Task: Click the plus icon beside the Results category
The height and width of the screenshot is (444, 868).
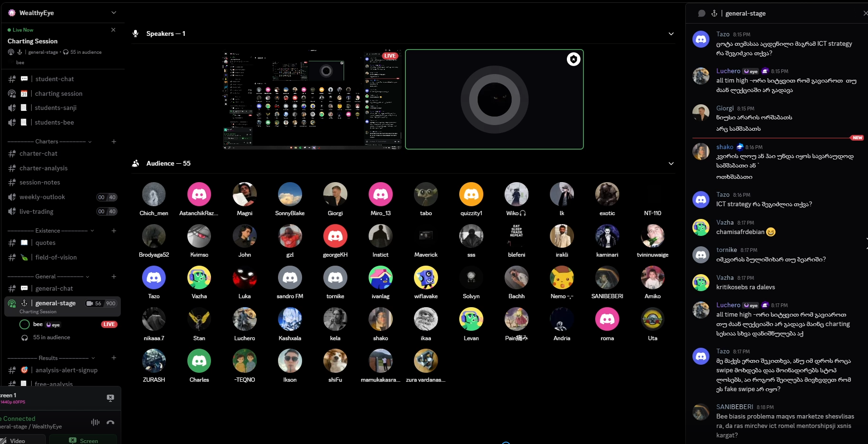Action: click(x=114, y=358)
